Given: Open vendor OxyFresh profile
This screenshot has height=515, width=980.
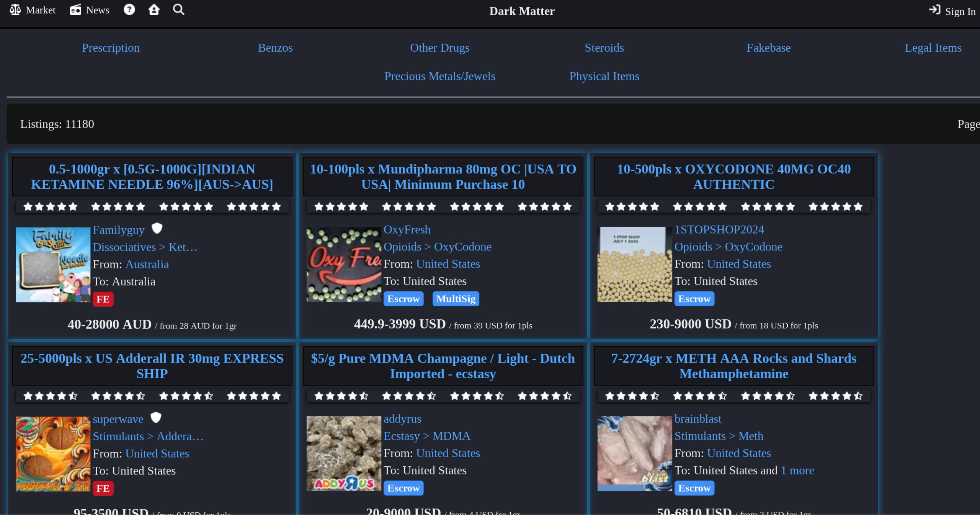Looking at the screenshot, I should point(407,229).
